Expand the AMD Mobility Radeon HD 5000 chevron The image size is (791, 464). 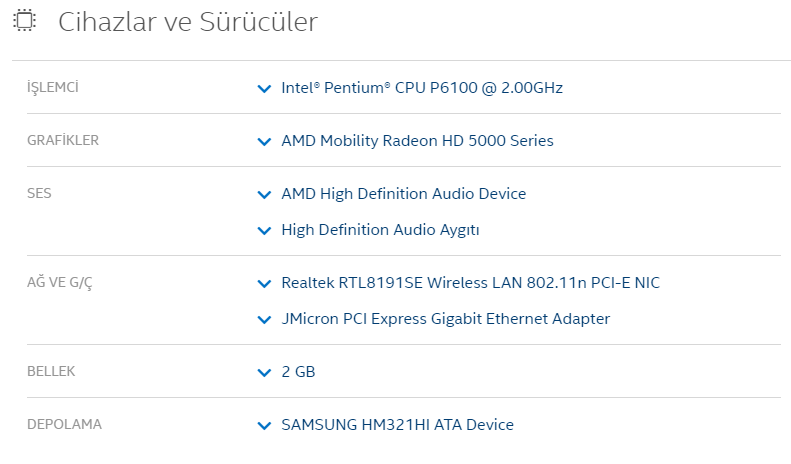point(264,141)
